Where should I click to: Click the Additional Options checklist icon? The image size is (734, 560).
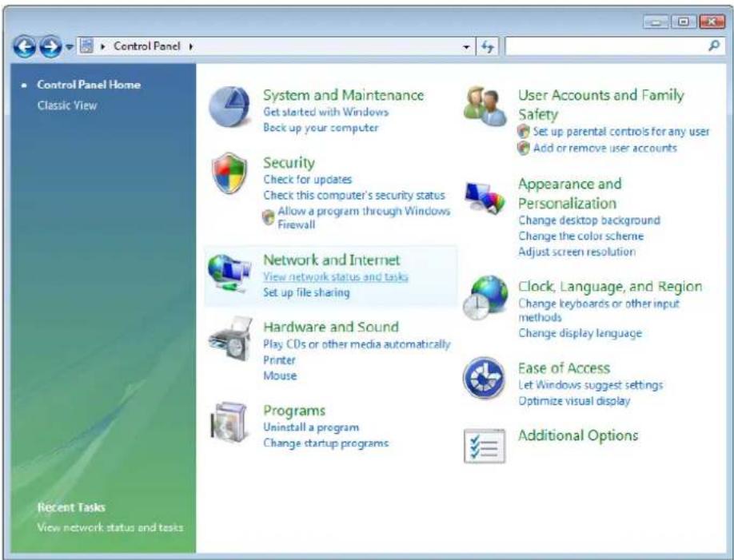coord(485,446)
